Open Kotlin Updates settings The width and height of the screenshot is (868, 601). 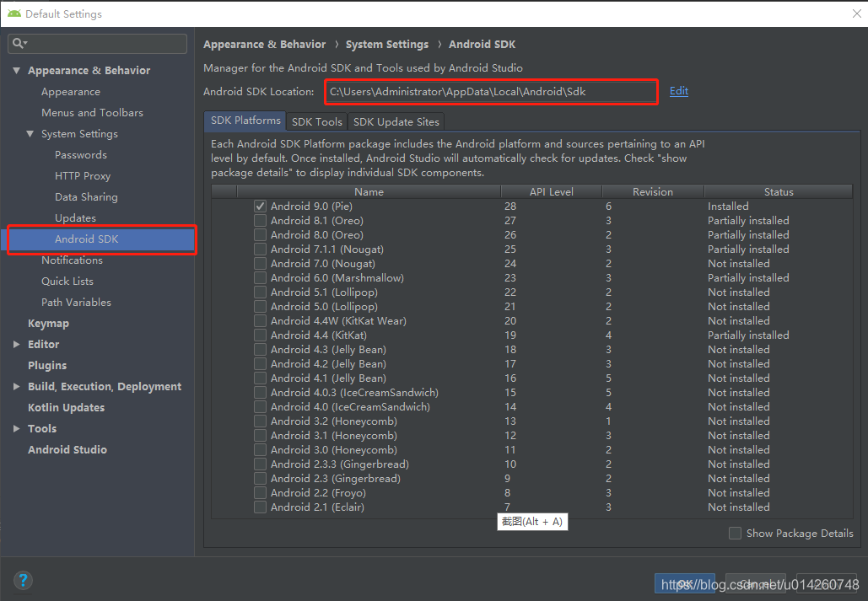(x=67, y=407)
